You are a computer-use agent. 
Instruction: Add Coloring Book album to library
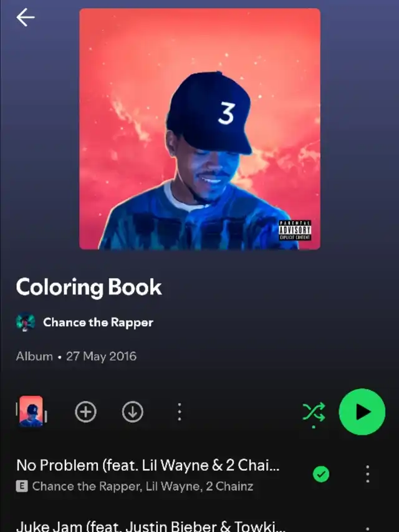click(x=85, y=412)
